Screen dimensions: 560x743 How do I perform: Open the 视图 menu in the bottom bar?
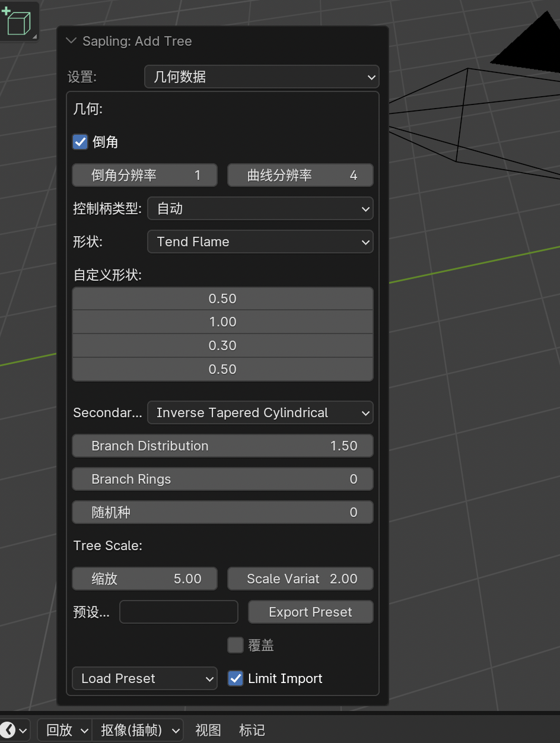(208, 730)
